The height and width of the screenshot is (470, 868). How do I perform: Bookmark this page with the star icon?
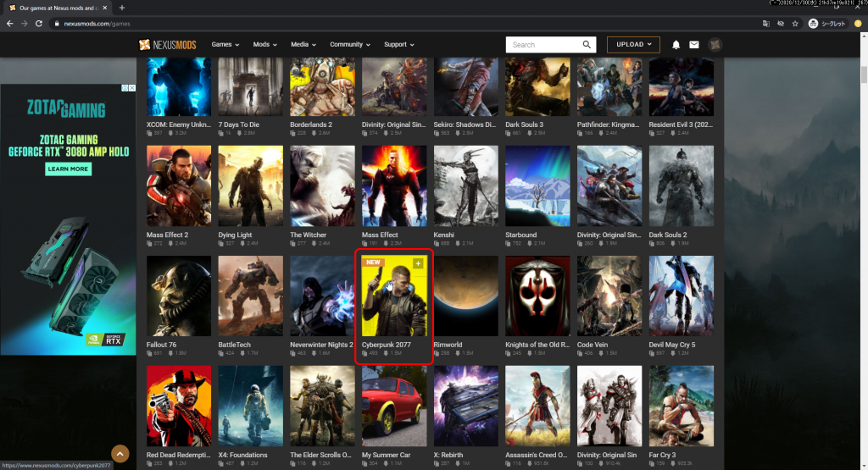coord(795,24)
